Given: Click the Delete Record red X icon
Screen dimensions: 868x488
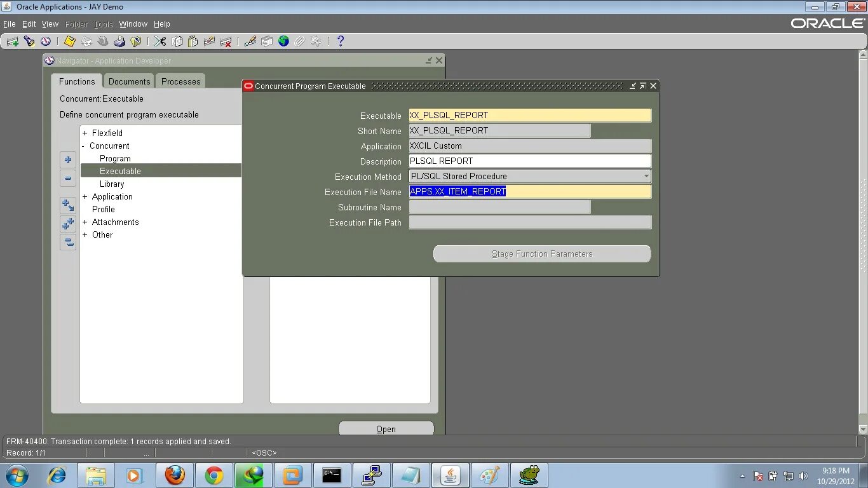Looking at the screenshot, I should click(226, 41).
